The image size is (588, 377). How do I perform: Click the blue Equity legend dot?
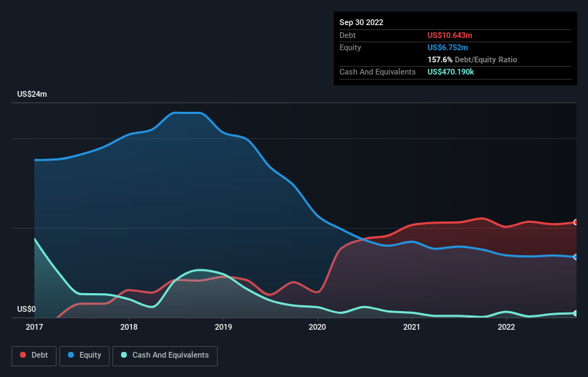pos(71,355)
